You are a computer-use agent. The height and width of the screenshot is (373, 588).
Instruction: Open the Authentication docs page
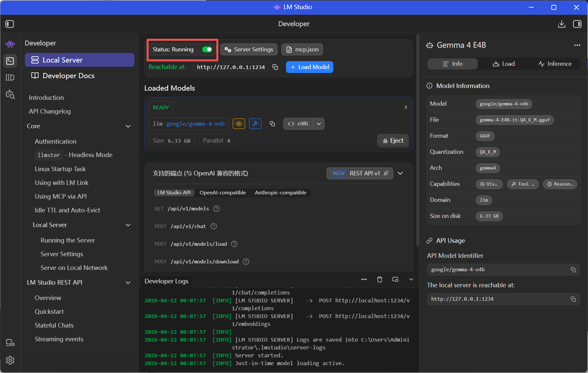pos(56,141)
